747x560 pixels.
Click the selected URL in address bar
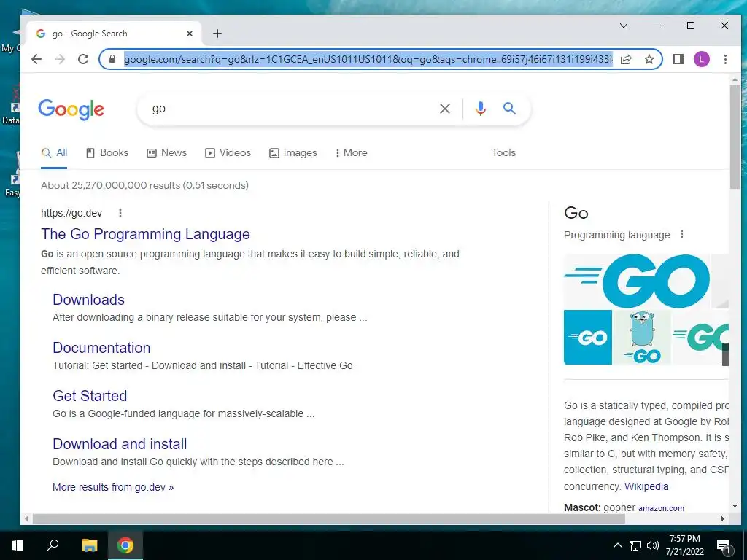[368, 59]
